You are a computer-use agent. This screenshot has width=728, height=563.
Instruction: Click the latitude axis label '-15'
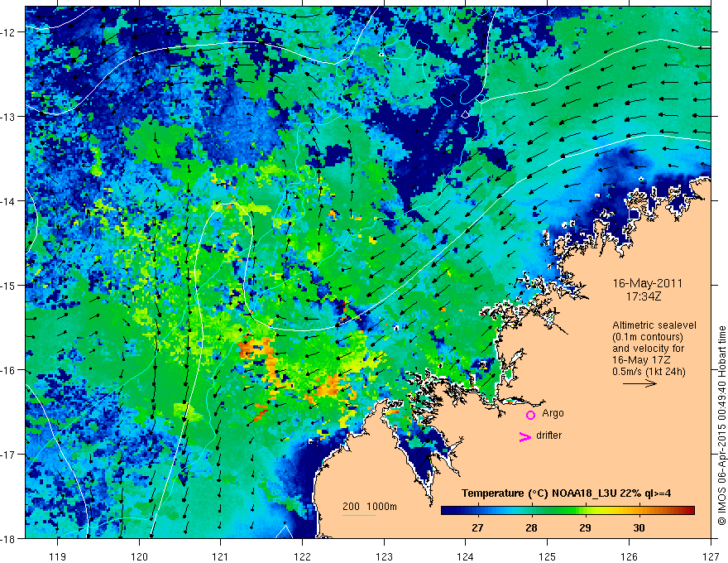[8, 286]
